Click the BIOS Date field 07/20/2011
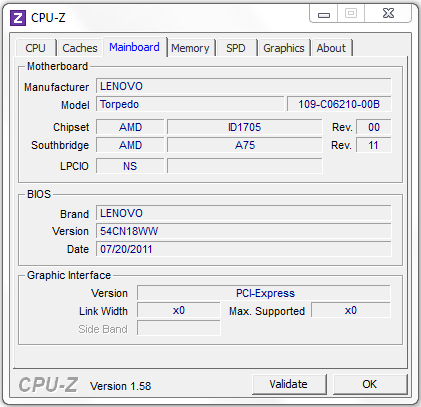The width and height of the screenshot is (421, 407). coord(244,249)
